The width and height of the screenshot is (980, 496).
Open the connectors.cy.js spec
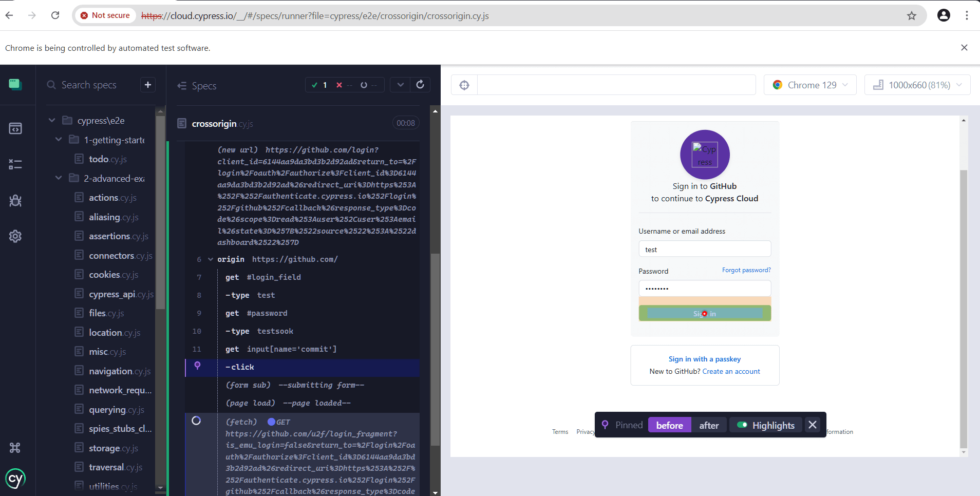click(x=120, y=256)
